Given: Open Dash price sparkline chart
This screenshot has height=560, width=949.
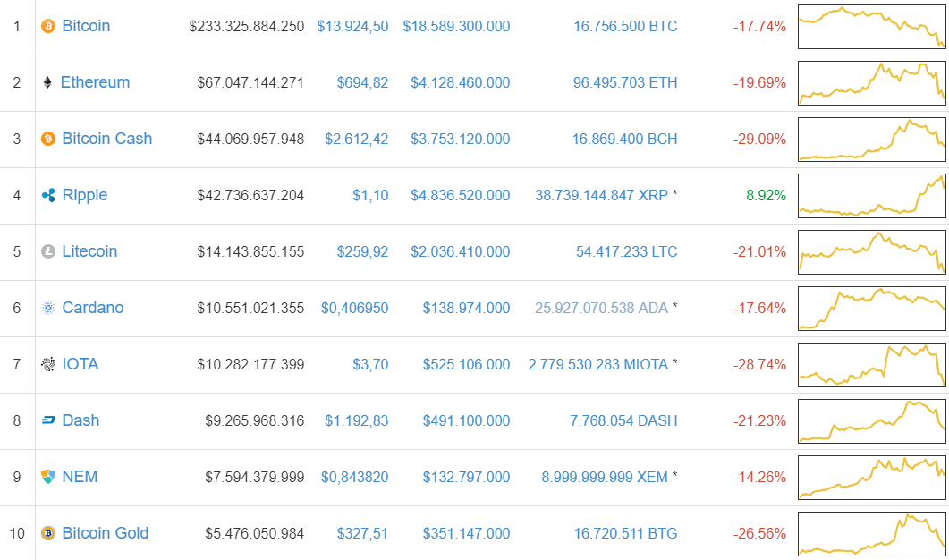Looking at the screenshot, I should click(x=872, y=420).
